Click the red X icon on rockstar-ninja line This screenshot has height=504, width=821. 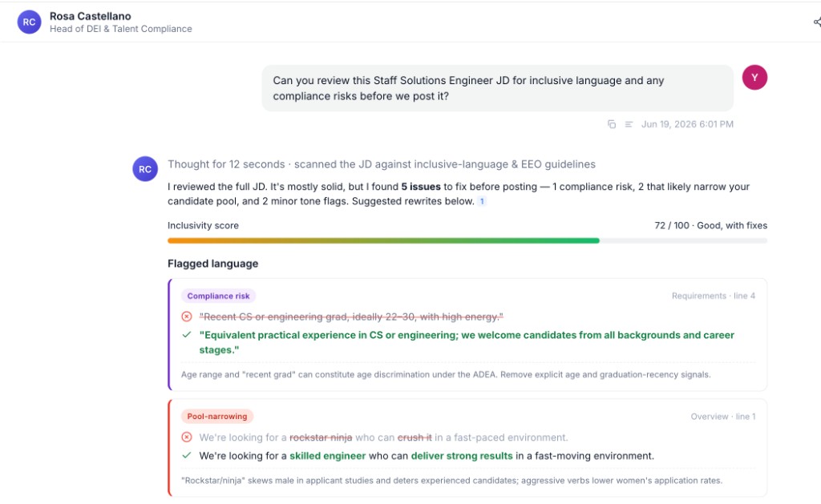pyautogui.click(x=186, y=437)
